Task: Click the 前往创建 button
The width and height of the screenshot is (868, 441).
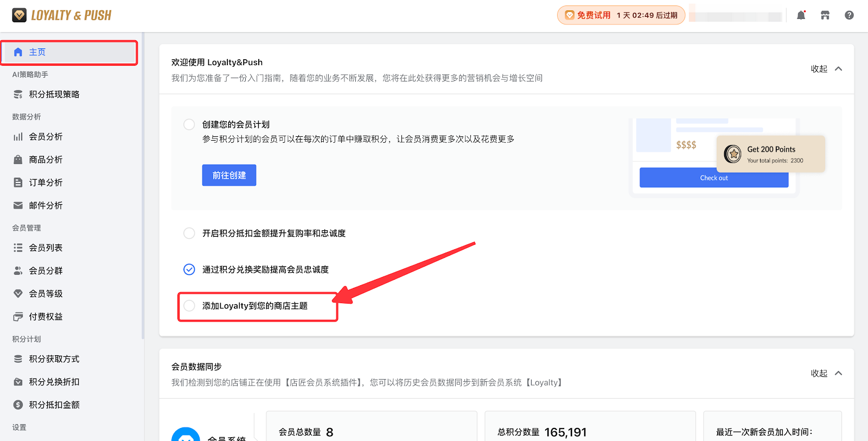Action: pyautogui.click(x=229, y=175)
